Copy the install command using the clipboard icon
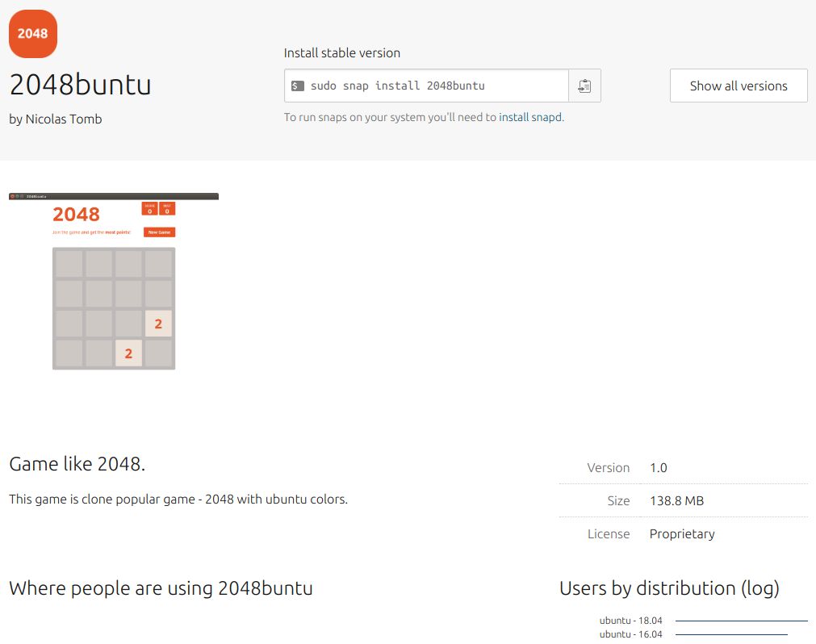 (x=584, y=85)
